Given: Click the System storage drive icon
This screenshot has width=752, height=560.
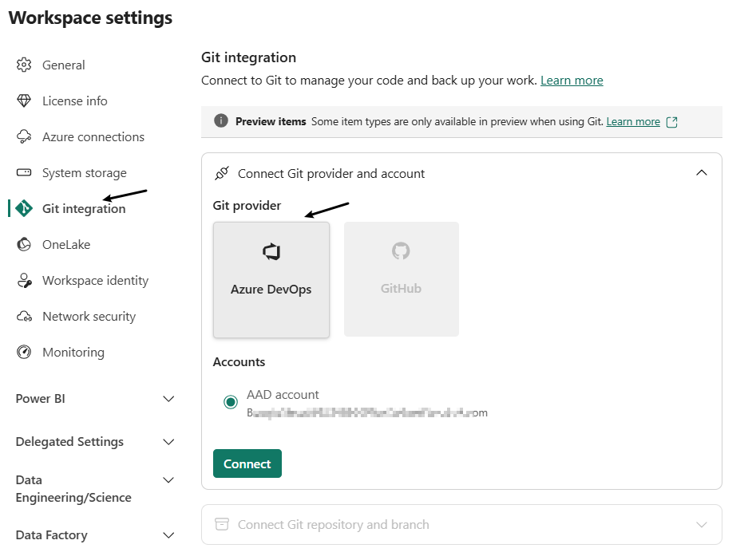Looking at the screenshot, I should coord(24,172).
